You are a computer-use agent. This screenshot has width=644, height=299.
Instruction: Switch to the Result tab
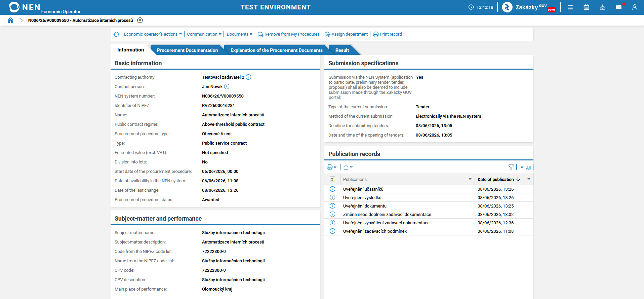pyautogui.click(x=342, y=50)
